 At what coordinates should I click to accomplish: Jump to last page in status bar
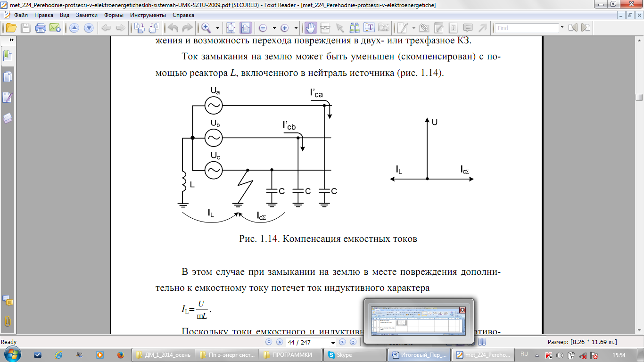coord(353,342)
